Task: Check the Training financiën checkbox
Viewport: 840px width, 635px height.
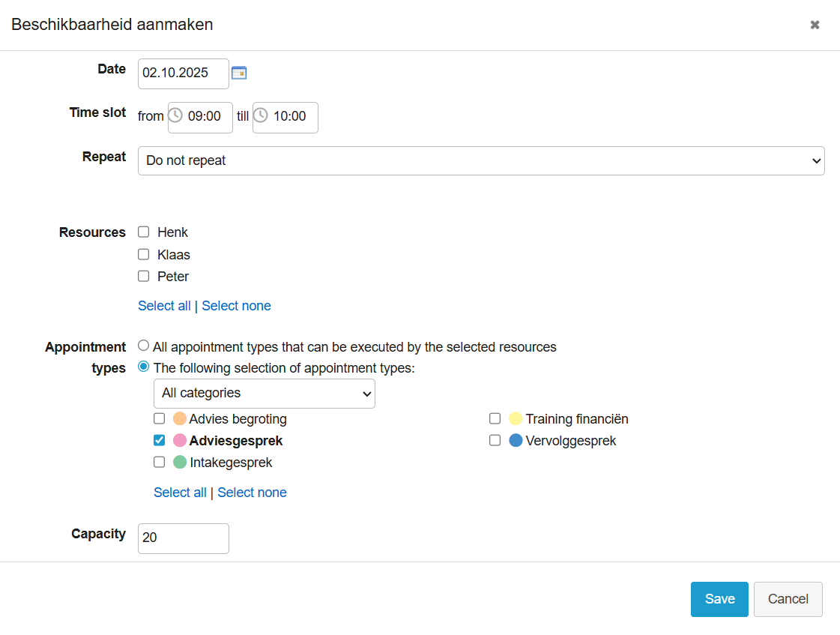Action: [x=495, y=418]
